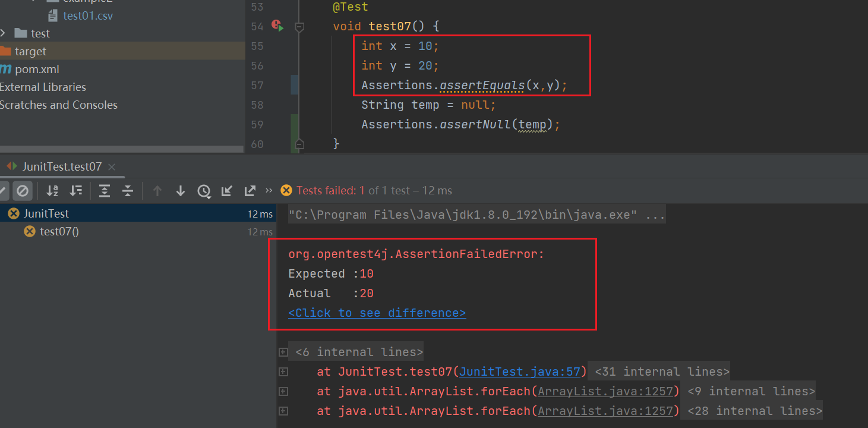Close the JunitTest.test07 run tab
Image resolution: width=868 pixels, height=428 pixels.
click(112, 167)
